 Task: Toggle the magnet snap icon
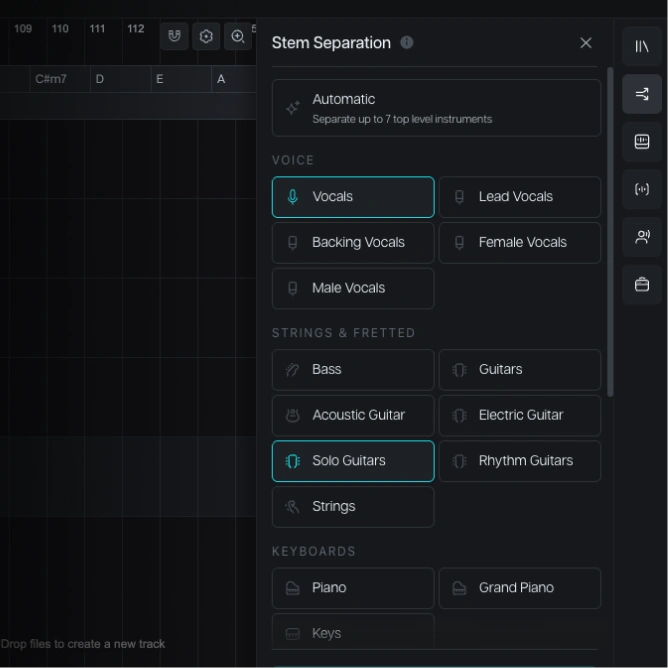[x=174, y=36]
